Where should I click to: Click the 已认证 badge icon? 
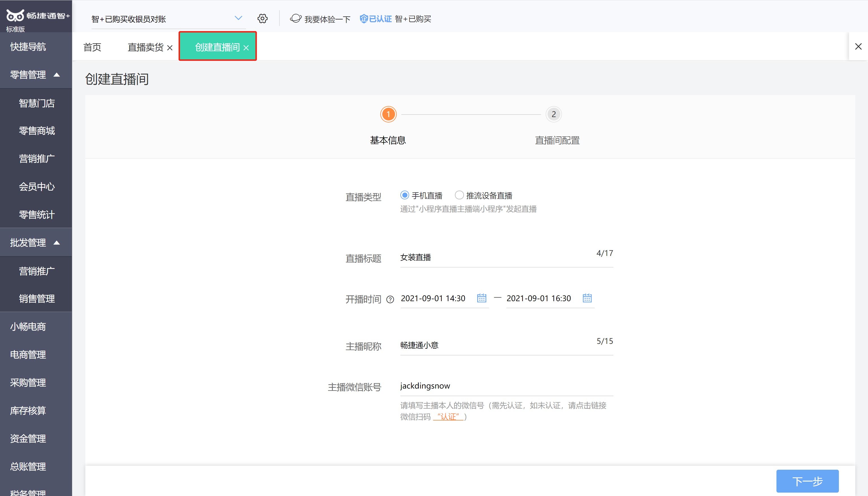coord(364,18)
